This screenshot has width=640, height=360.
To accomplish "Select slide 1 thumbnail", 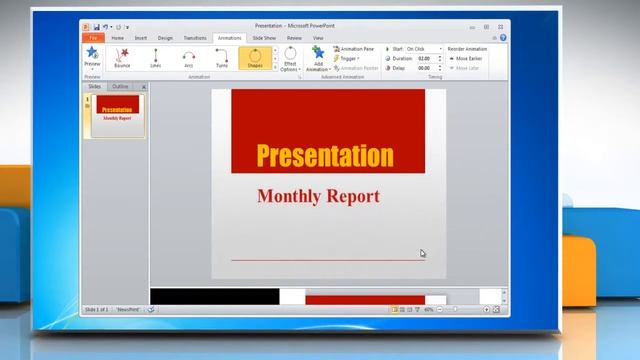I will (x=118, y=116).
